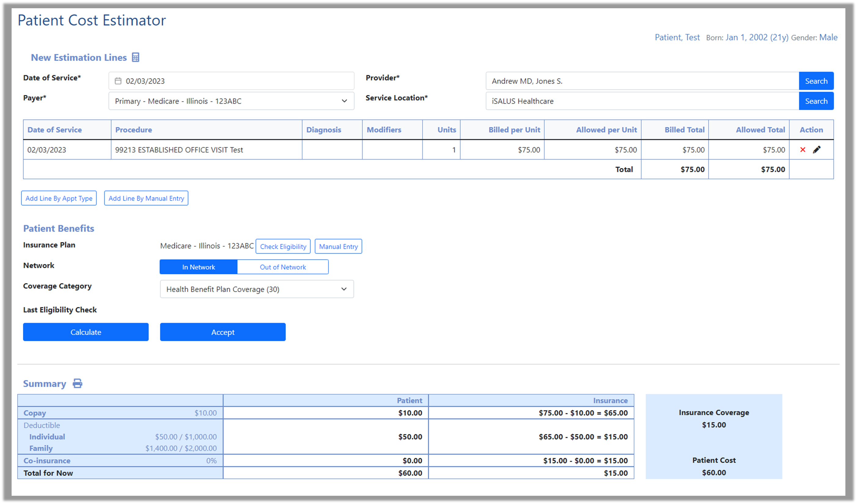Click Add Line By Manual Entry

point(146,198)
